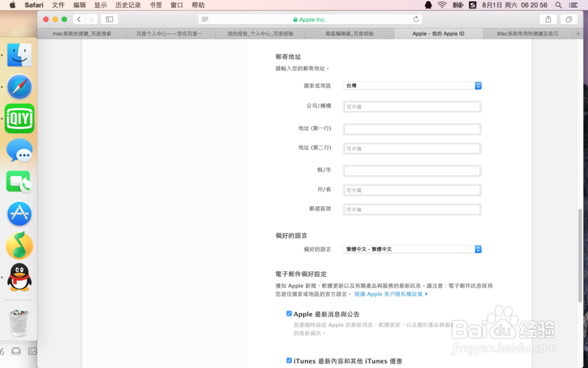
Task: Open the App Store Dock icon
Action: pyautogui.click(x=19, y=214)
